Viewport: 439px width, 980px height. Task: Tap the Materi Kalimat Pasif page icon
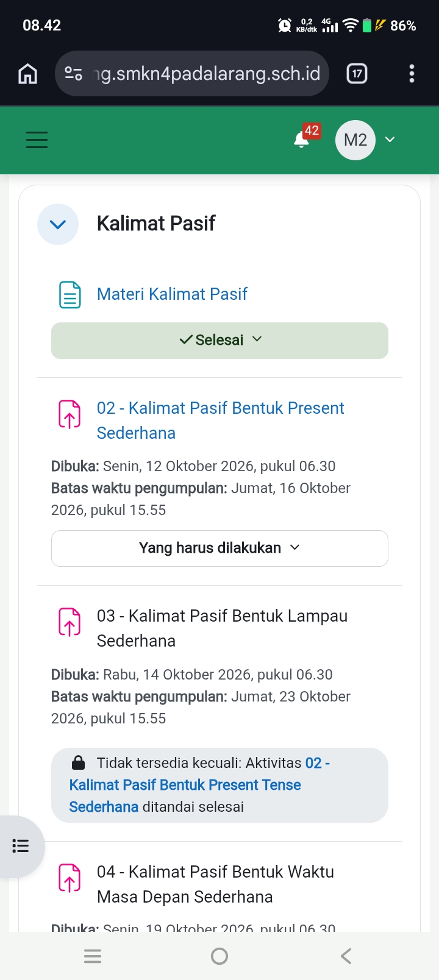point(70,294)
